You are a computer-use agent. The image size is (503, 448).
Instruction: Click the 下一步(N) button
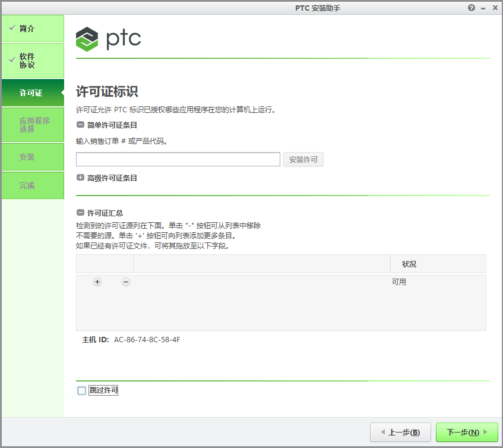[x=466, y=432]
